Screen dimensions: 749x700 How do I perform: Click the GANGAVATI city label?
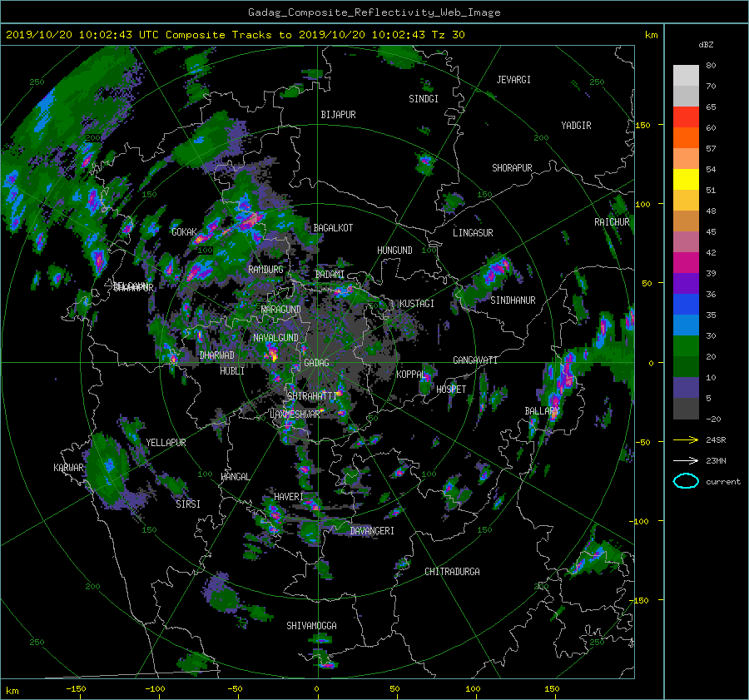[475, 360]
